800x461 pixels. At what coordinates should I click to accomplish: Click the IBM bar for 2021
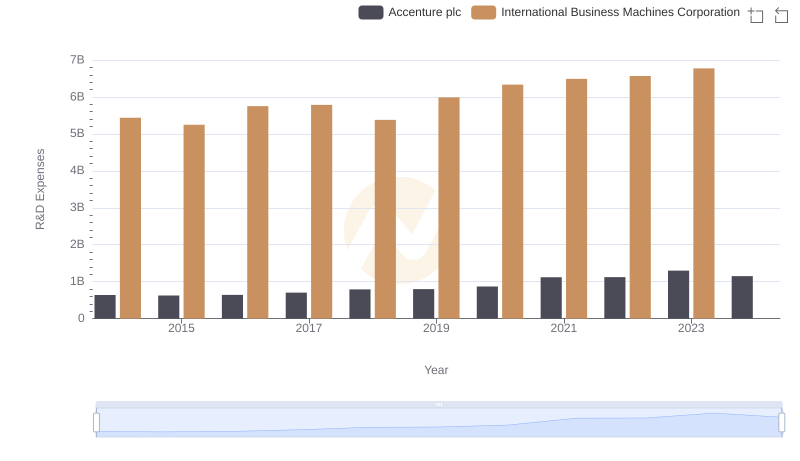tap(577, 198)
